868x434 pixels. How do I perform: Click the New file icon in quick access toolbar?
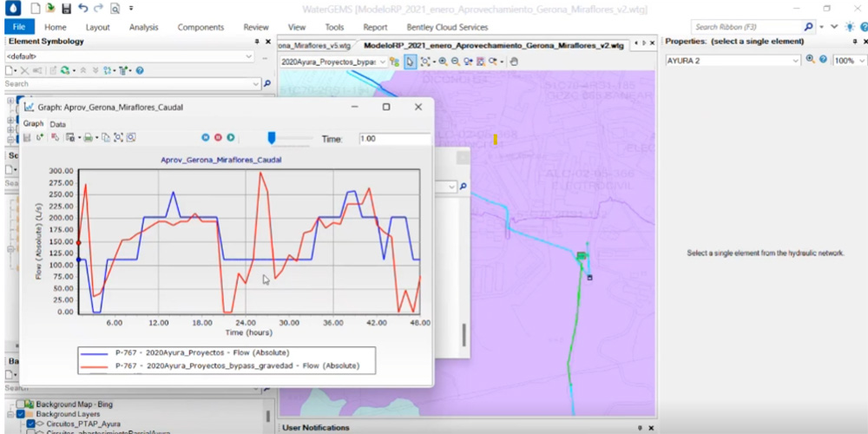(35, 9)
